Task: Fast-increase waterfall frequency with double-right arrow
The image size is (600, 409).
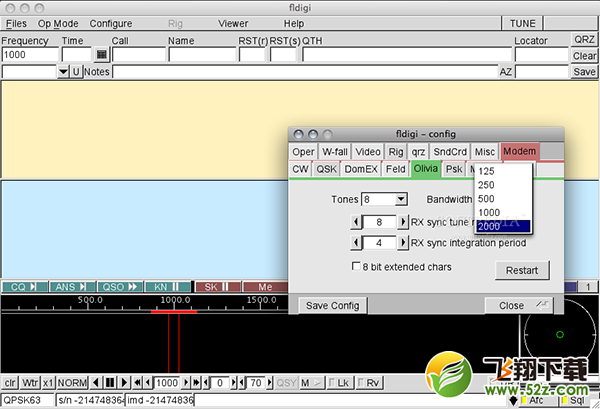Action: [196, 383]
